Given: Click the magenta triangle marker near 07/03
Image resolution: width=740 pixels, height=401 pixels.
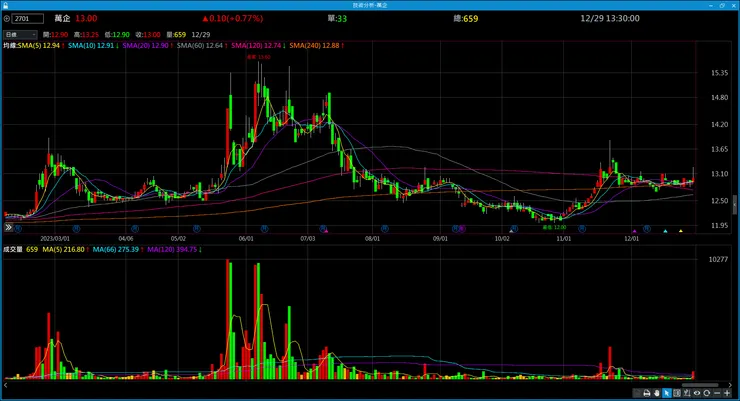Looking at the screenshot, I should (326, 231).
